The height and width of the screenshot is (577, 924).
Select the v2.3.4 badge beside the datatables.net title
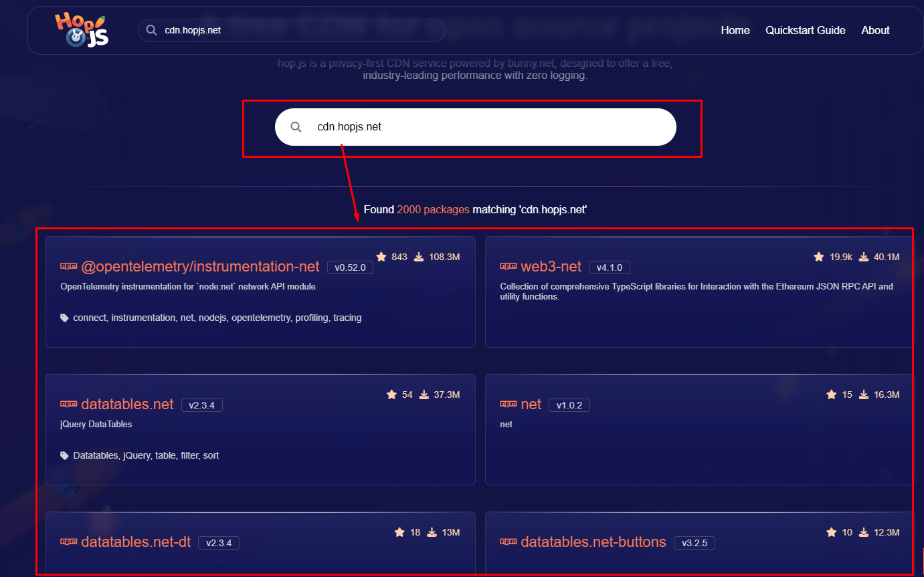click(x=201, y=405)
